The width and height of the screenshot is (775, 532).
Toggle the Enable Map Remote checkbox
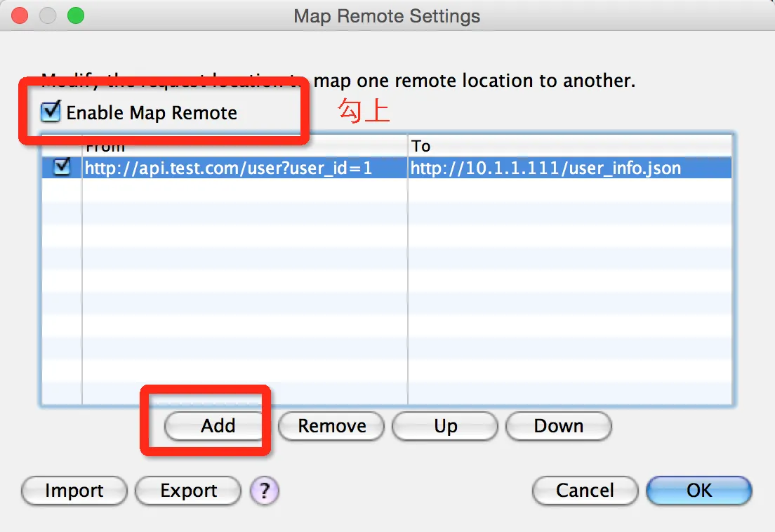pyautogui.click(x=51, y=112)
